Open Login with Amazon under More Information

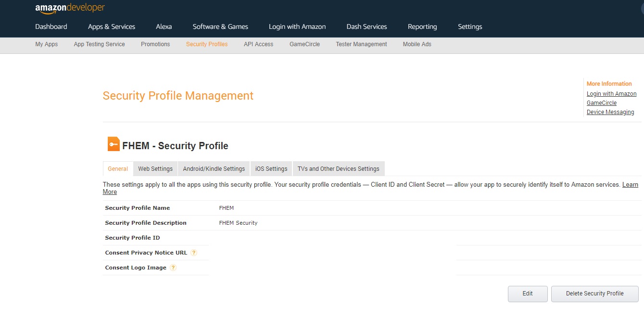pyautogui.click(x=611, y=94)
